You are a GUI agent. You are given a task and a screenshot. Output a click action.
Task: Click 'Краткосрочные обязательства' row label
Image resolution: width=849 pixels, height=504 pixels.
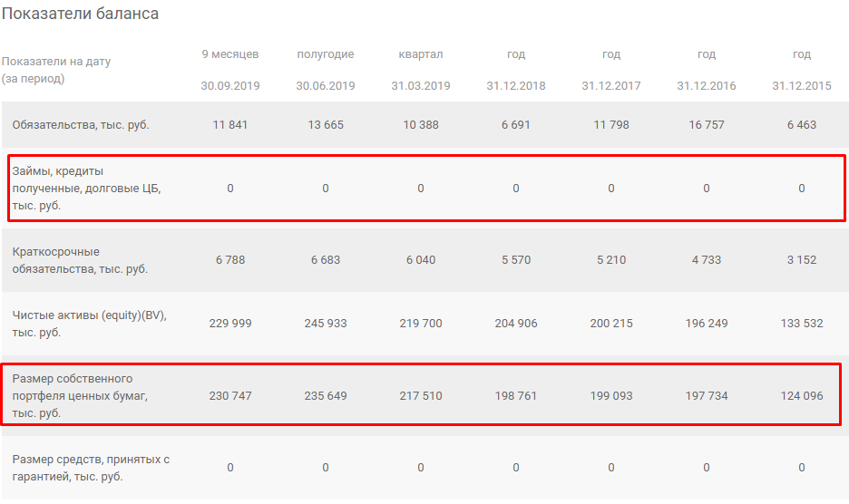[80, 260]
